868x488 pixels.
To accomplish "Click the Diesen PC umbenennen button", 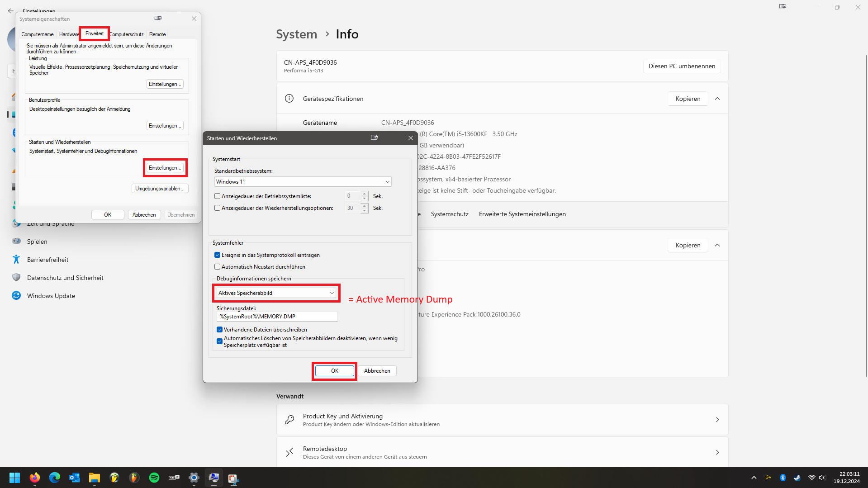I will coord(682,66).
